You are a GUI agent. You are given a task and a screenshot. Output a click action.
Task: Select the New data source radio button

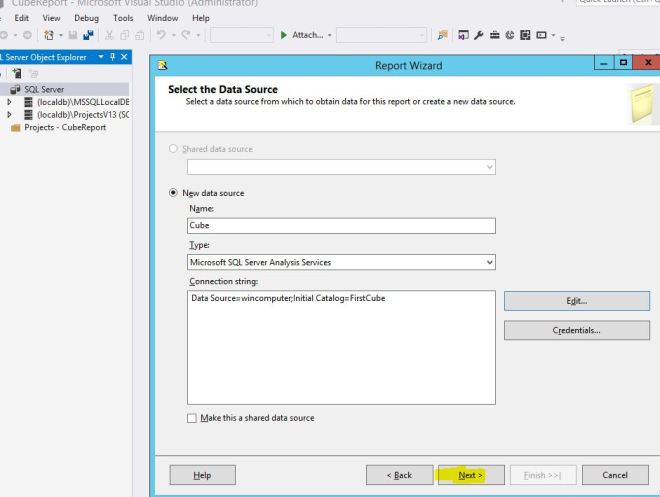click(173, 193)
